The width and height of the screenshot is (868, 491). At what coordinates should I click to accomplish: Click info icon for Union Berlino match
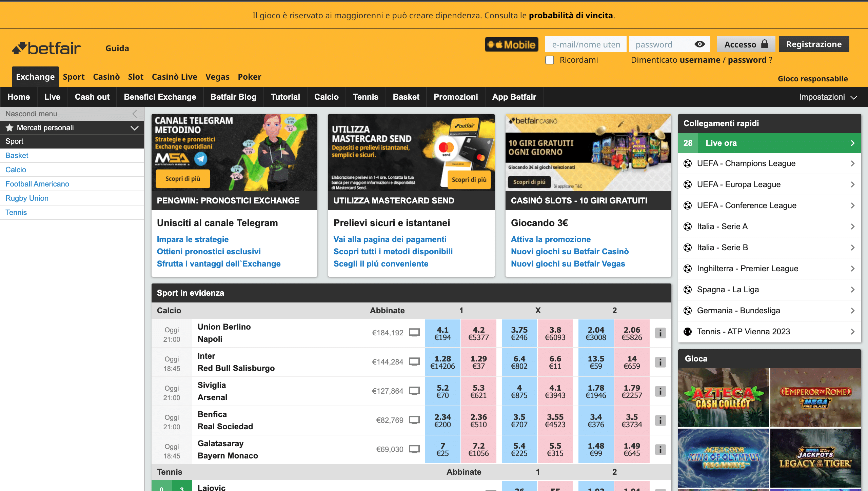coord(660,333)
